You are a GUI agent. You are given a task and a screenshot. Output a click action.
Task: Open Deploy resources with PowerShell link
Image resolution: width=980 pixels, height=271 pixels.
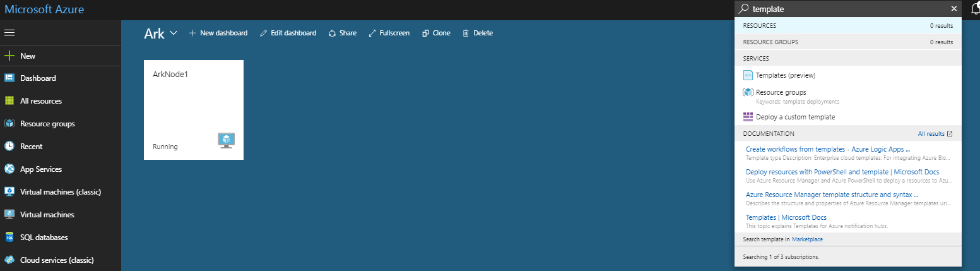pyautogui.click(x=842, y=172)
